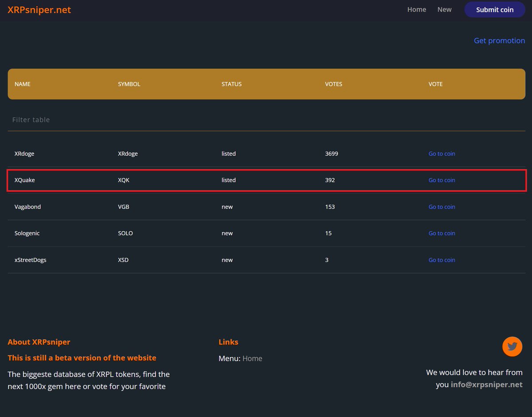Image resolution: width=532 pixels, height=417 pixels.
Task: Click the 3699 votes value
Action: (332, 154)
